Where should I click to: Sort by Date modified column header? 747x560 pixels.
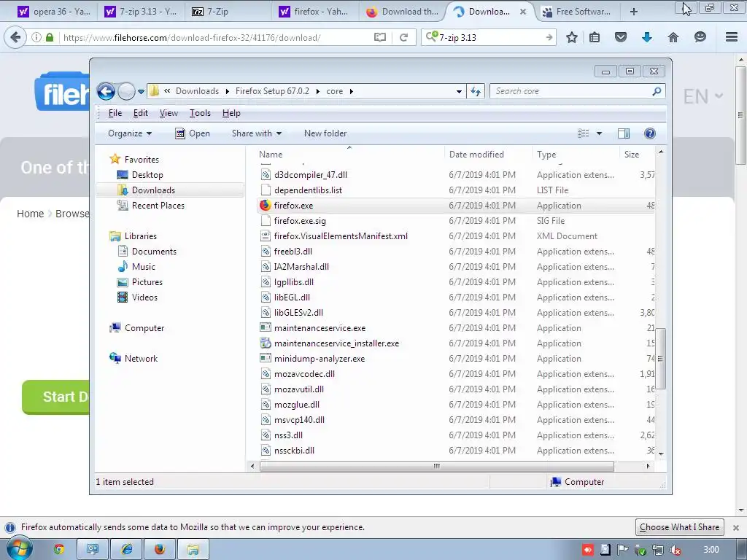click(x=476, y=155)
